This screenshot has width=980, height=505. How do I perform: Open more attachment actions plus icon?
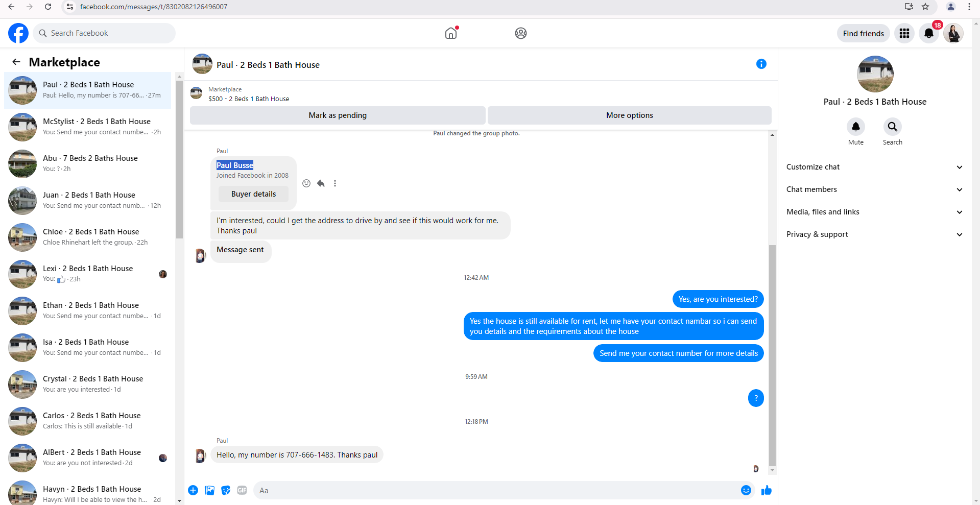pyautogui.click(x=193, y=490)
